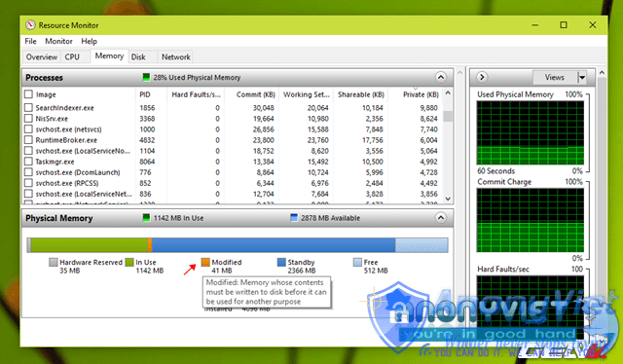Screen dimensions: 623x364
Task: Check the NisSrv.exe process box
Action: [28, 119]
